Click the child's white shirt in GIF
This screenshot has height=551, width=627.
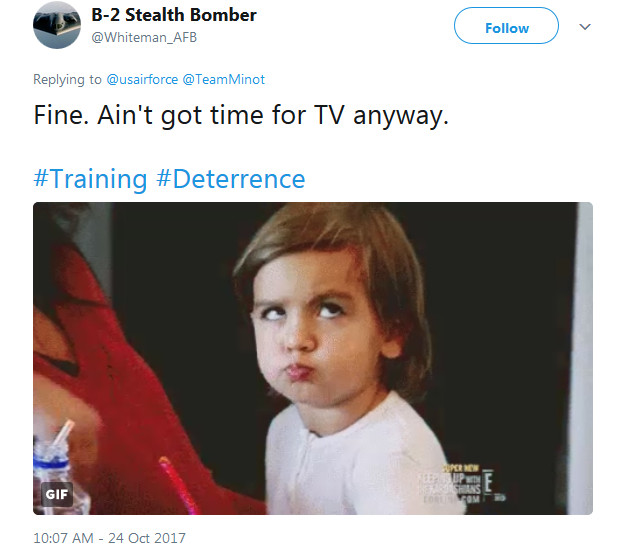tap(360, 460)
